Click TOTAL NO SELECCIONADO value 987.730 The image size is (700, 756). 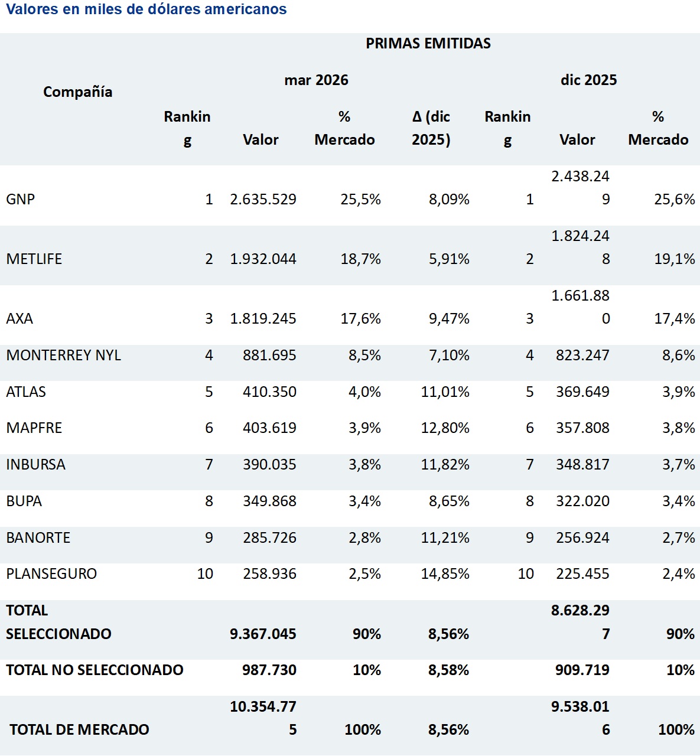coord(269,670)
